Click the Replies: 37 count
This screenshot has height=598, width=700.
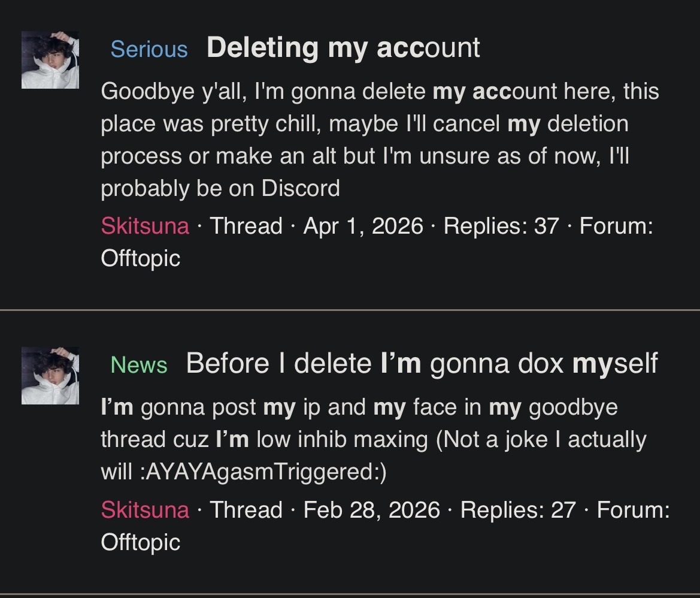coord(501,226)
